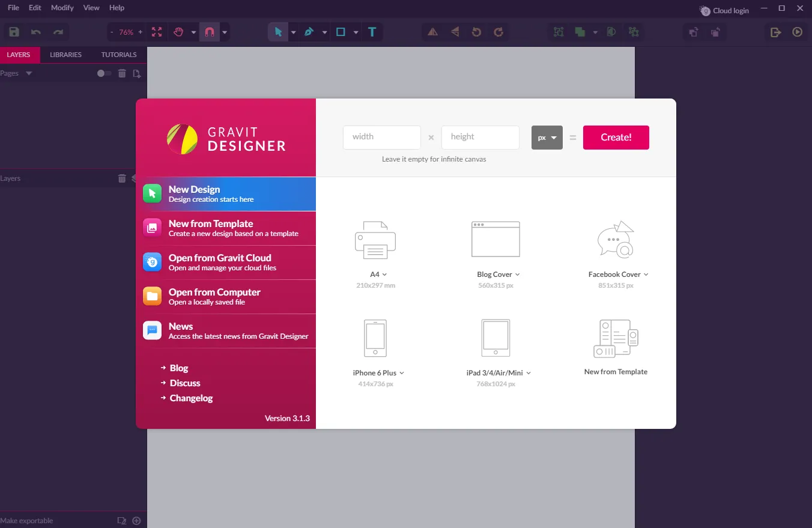Viewport: 812px width, 528px height.
Task: Expand the iPad 3/4/Air/Mini preset chevron
Action: click(529, 373)
